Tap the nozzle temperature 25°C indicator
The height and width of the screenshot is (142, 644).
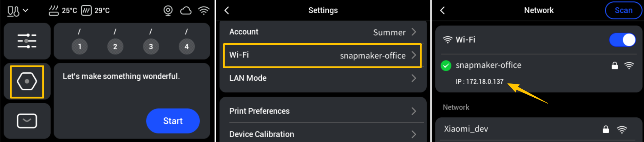(x=63, y=11)
